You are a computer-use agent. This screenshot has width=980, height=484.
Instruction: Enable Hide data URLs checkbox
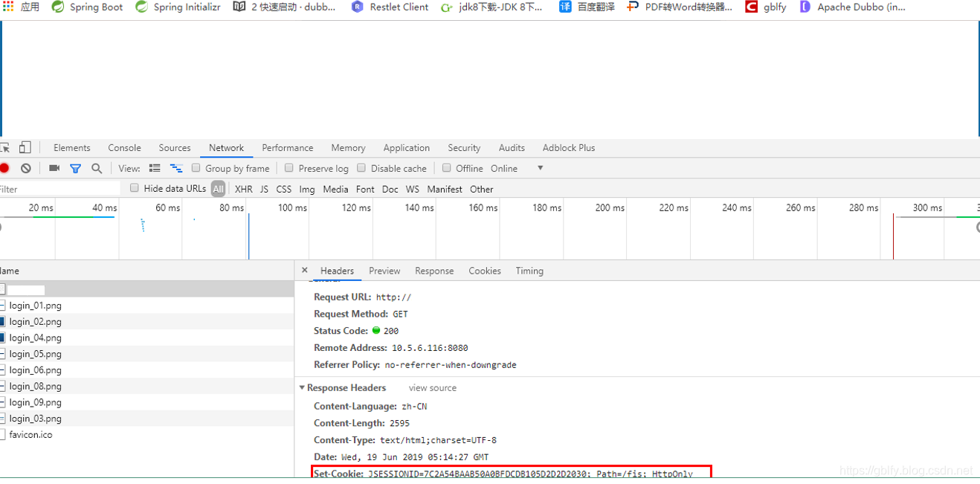(135, 188)
